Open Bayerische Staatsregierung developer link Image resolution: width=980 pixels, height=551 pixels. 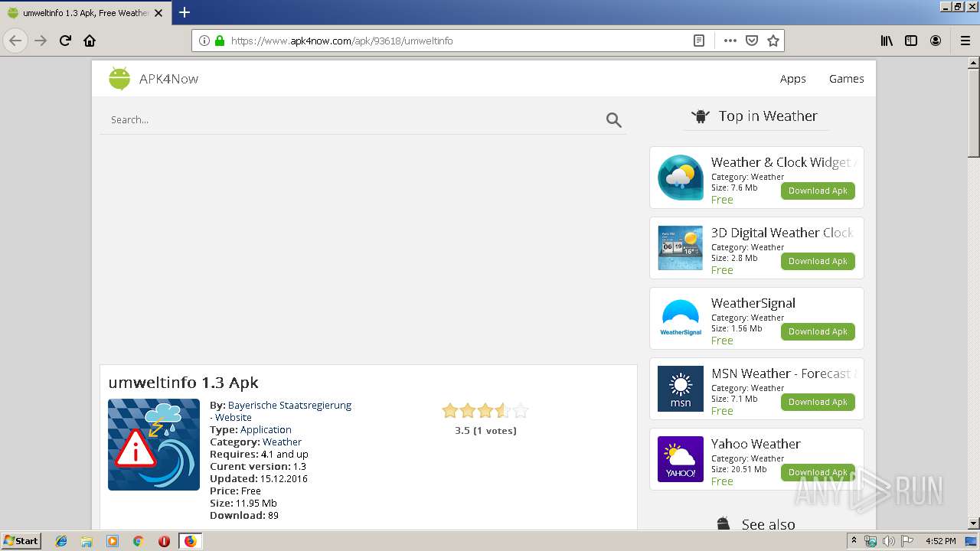click(x=289, y=405)
